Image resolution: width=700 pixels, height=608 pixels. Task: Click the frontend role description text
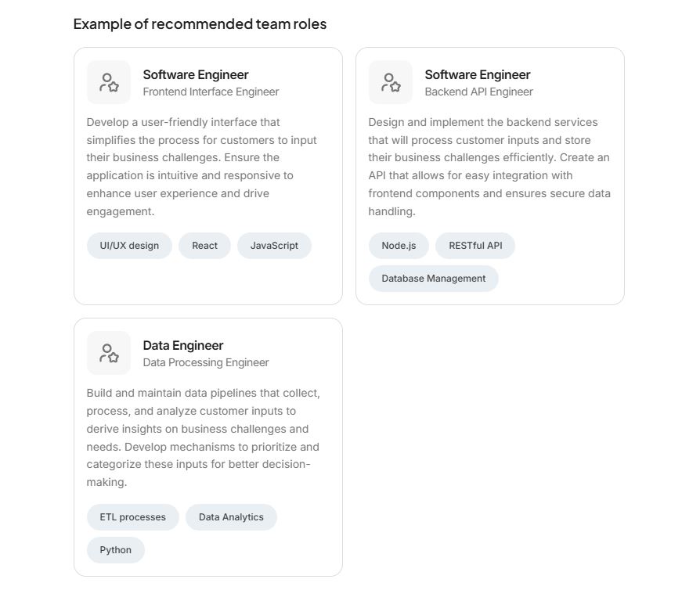(x=201, y=167)
